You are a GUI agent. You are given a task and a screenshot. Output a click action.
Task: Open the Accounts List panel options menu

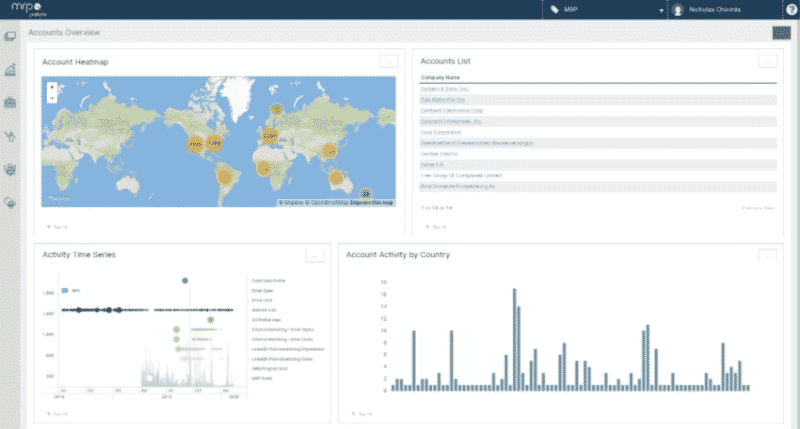767,62
